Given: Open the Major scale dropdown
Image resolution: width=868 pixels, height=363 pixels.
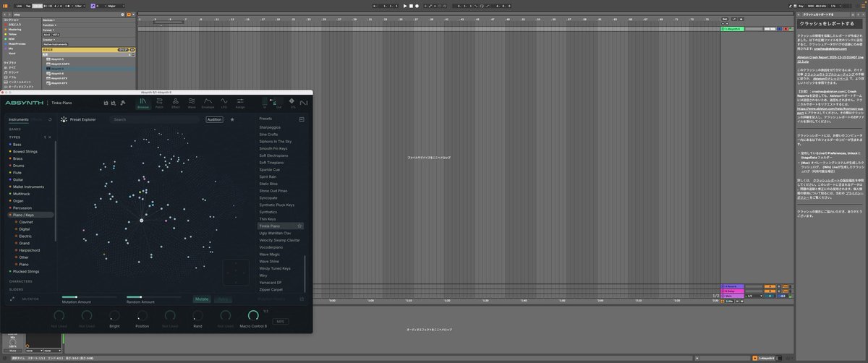Looking at the screenshot, I should [116, 6].
